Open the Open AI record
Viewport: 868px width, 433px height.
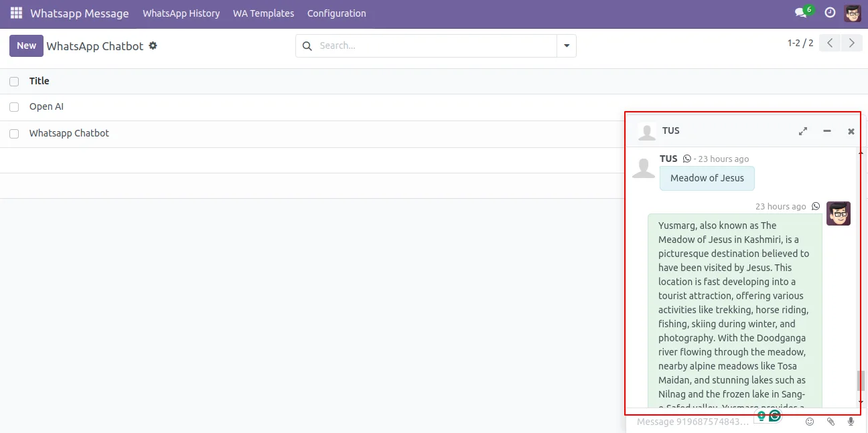pos(46,106)
